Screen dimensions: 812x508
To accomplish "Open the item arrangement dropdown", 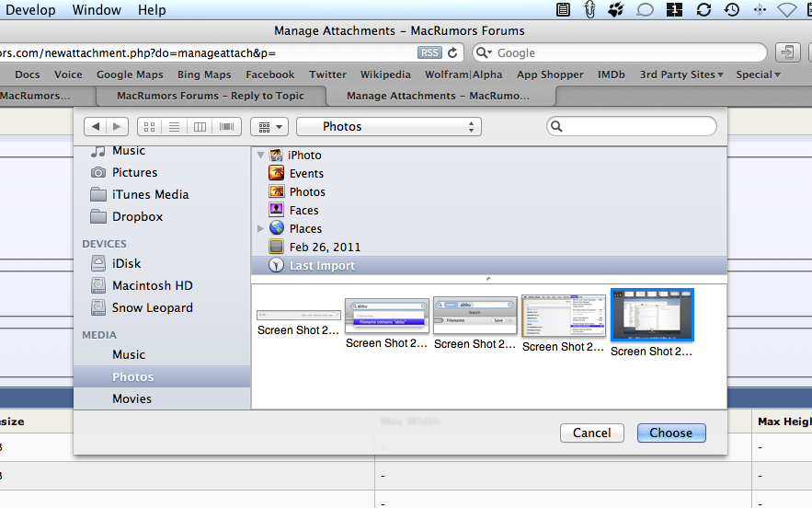I will click(x=269, y=126).
